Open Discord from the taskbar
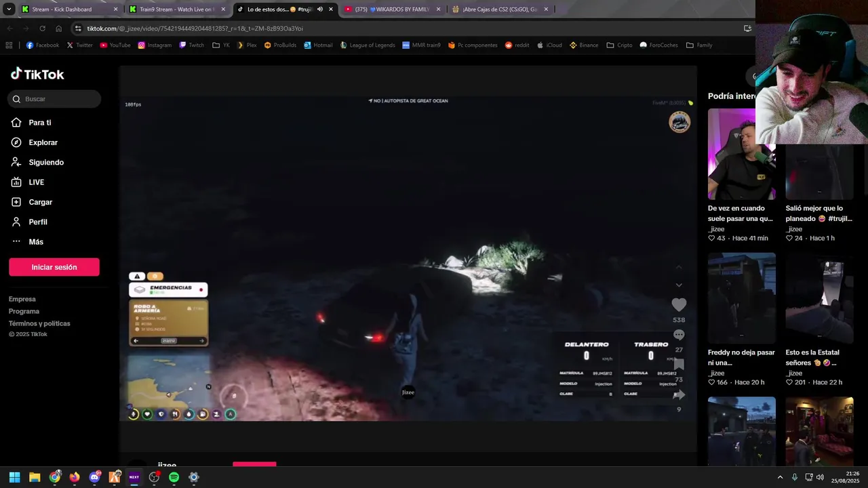Screen dimensions: 868x488 pyautogui.click(x=94, y=477)
